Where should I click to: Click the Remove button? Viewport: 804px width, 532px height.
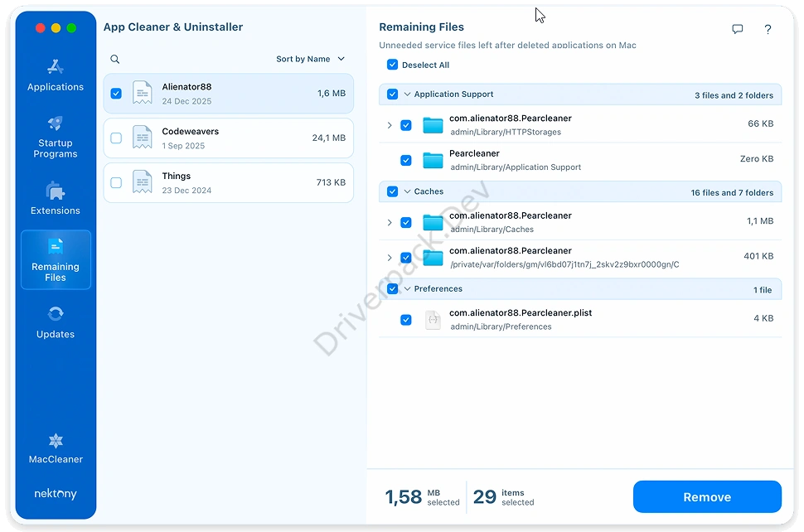[707, 496]
